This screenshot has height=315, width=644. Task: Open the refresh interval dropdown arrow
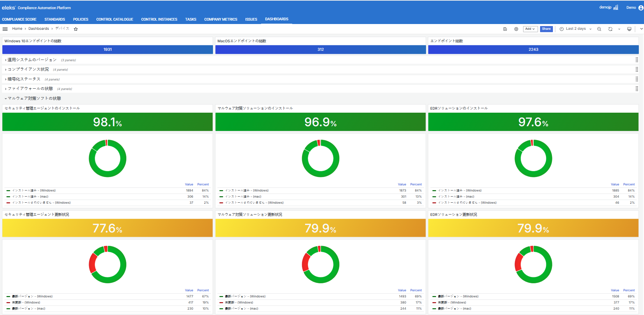(619, 29)
